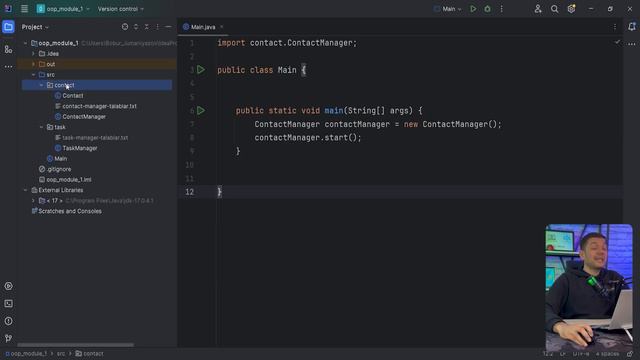Open the Services/Run tool window icon
The width and height of the screenshot is (640, 360).
pos(8,286)
